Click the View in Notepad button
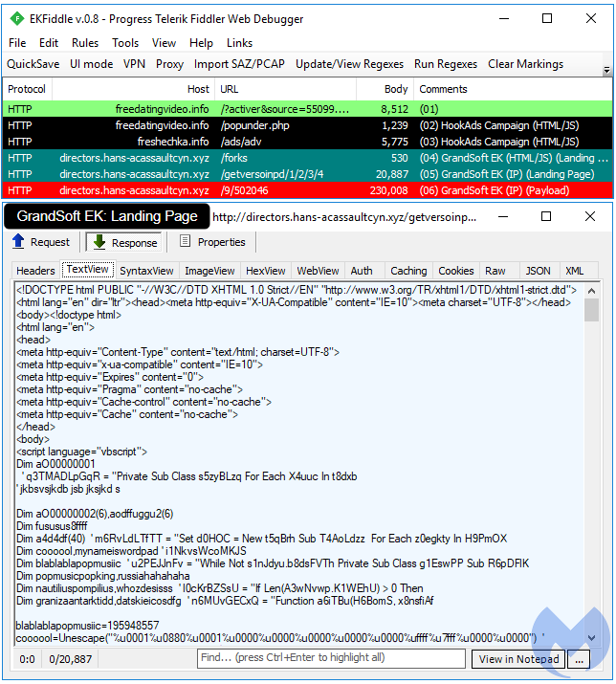Image resolution: width=616 pixels, height=684 pixels. [518, 659]
